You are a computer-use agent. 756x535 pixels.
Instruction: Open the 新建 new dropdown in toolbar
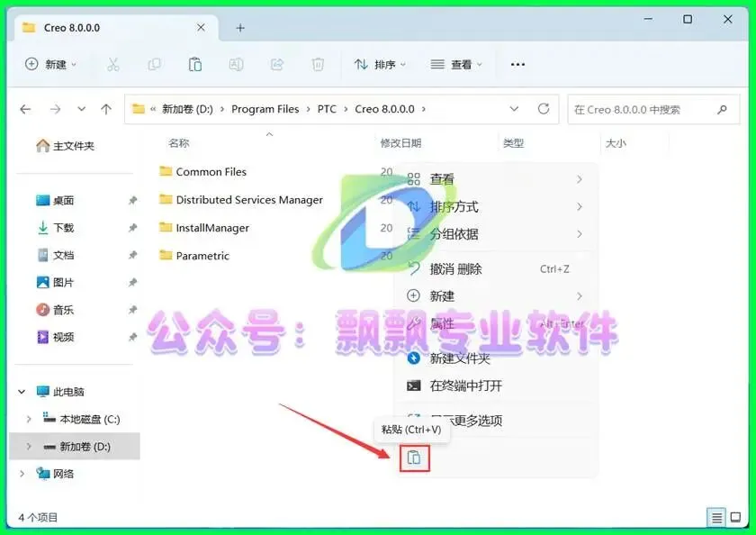tap(50, 64)
